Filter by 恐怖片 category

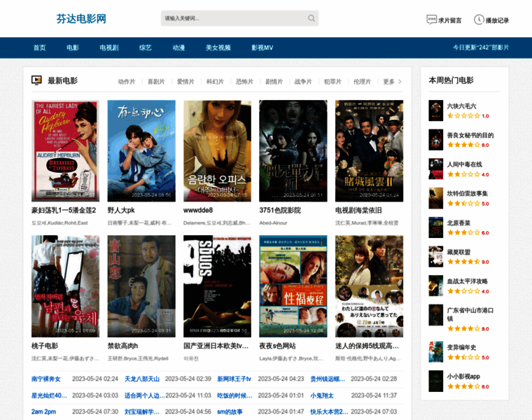pyautogui.click(x=244, y=81)
